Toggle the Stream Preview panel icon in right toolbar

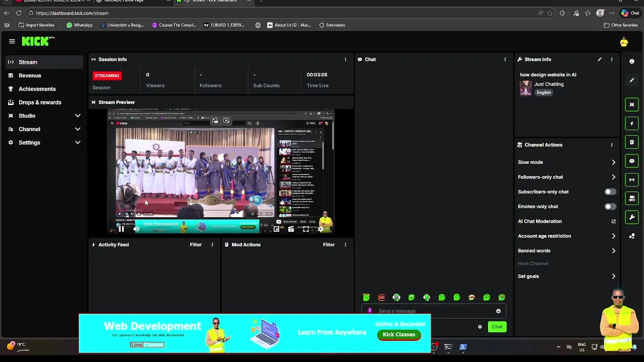632,105
